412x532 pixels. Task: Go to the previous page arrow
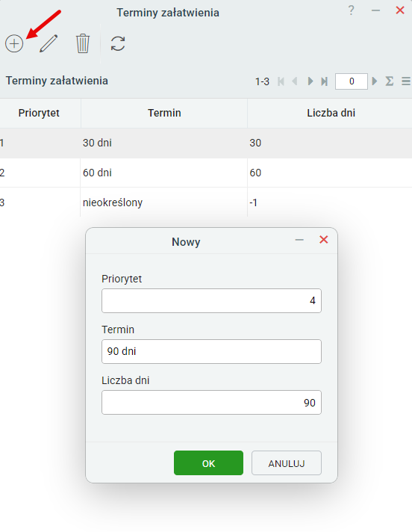click(x=295, y=81)
